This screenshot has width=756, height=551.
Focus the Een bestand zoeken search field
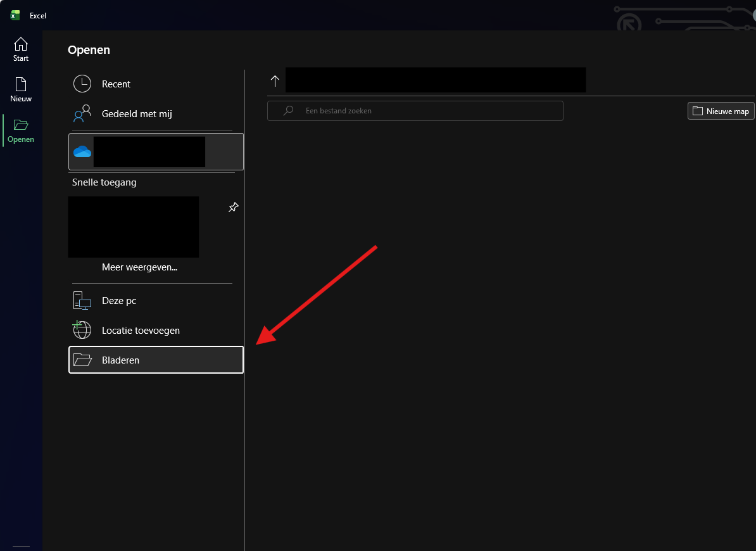[x=415, y=111]
